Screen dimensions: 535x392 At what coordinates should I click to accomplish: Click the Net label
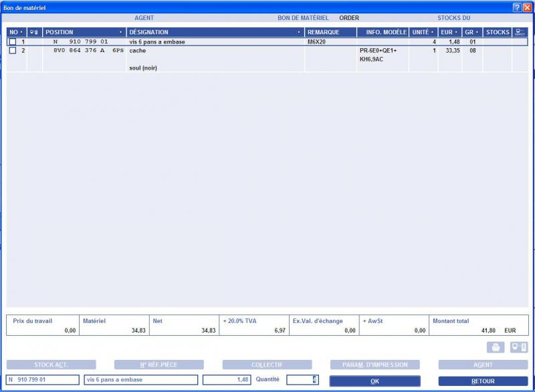coord(157,321)
